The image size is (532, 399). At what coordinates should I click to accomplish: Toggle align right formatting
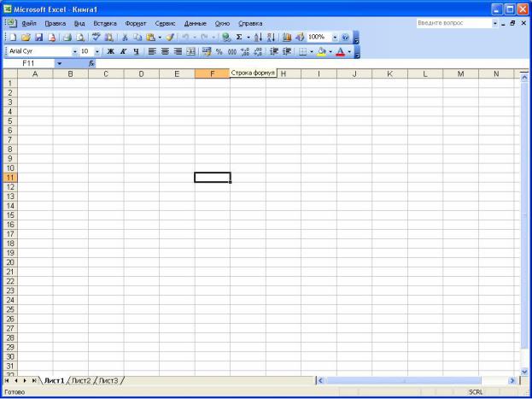(x=178, y=51)
